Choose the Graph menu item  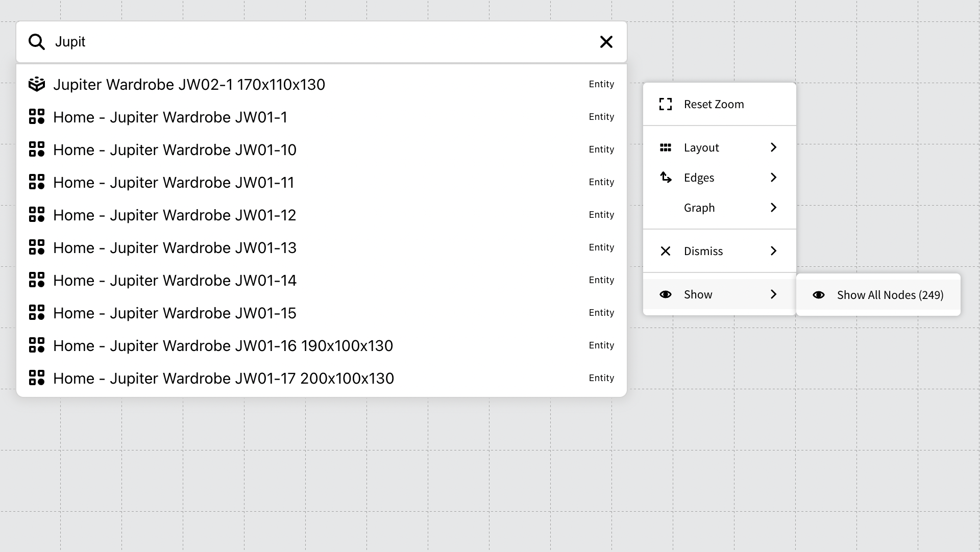(x=699, y=208)
